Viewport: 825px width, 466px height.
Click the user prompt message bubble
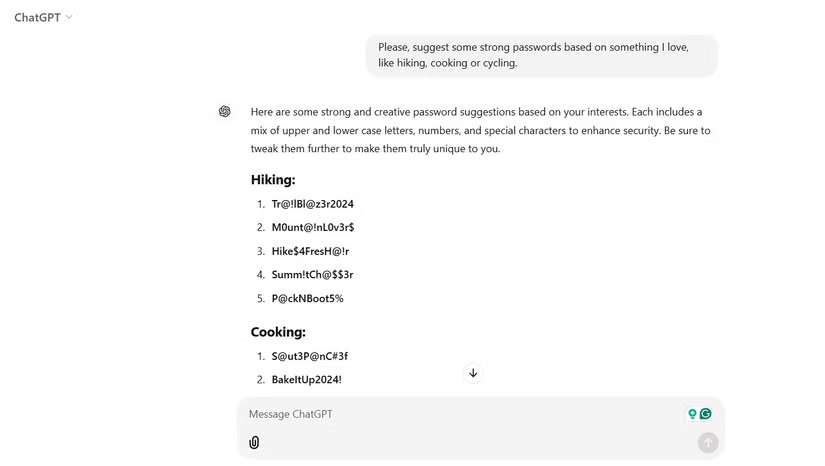(x=541, y=55)
